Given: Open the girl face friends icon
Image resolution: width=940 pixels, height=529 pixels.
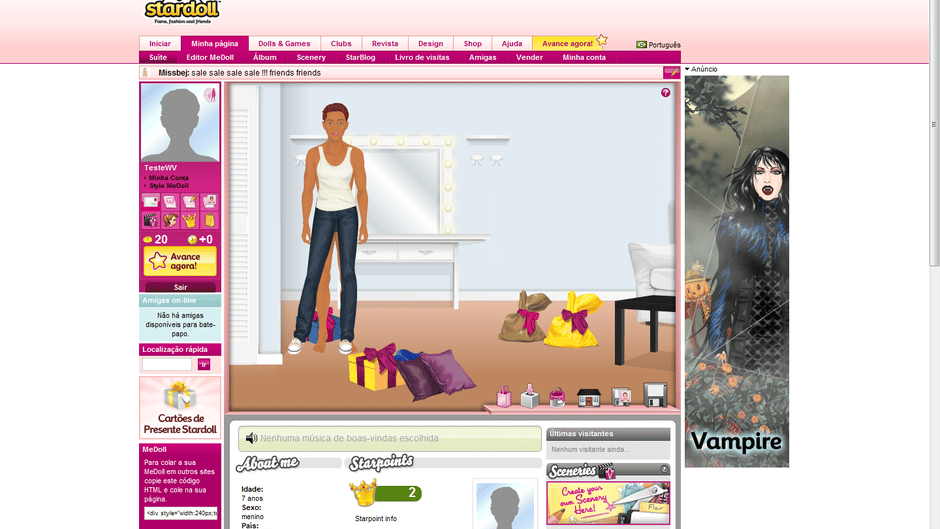Looking at the screenshot, I should [170, 221].
